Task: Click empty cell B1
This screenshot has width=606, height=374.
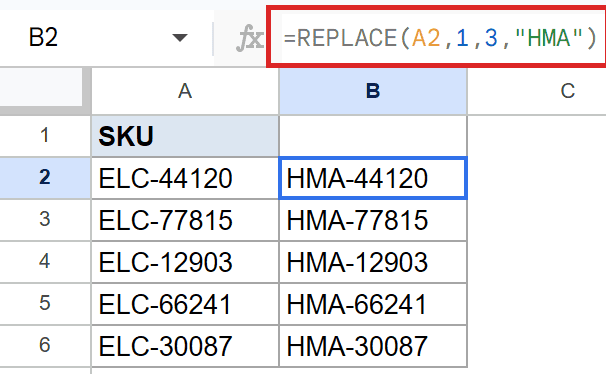Action: point(373,136)
